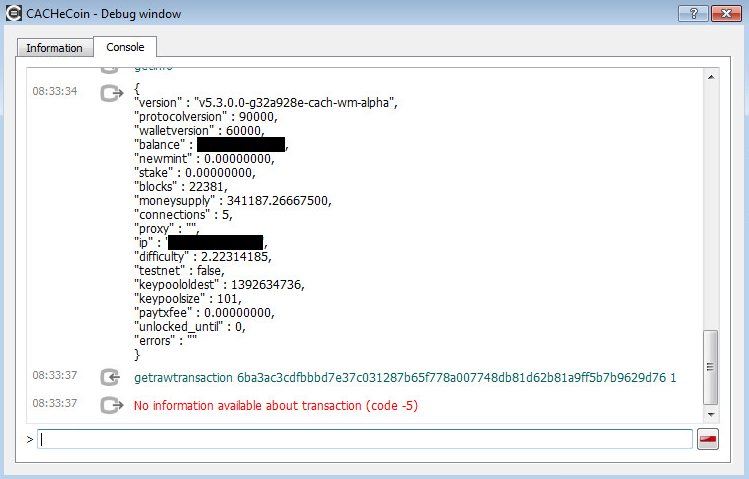The image size is (749, 479).
Task: Click the "paytxfee" : 0.00000000 line
Action: click(204, 313)
